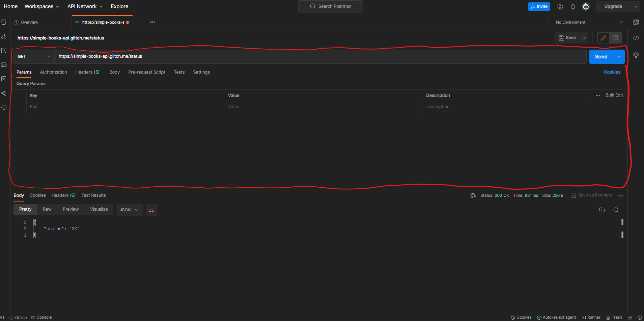Screen dimensions: 644x321
Task: Open API Network dropdown
Action: coord(85,6)
